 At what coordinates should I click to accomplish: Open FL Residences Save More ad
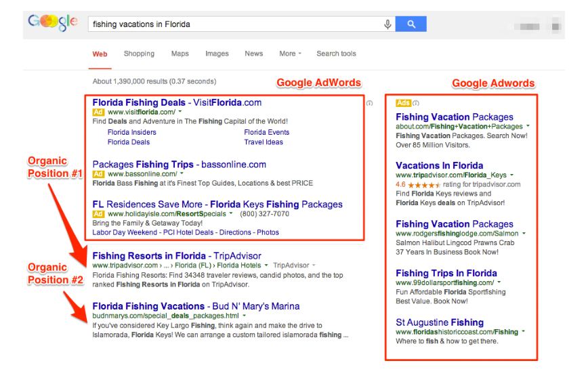[217, 204]
